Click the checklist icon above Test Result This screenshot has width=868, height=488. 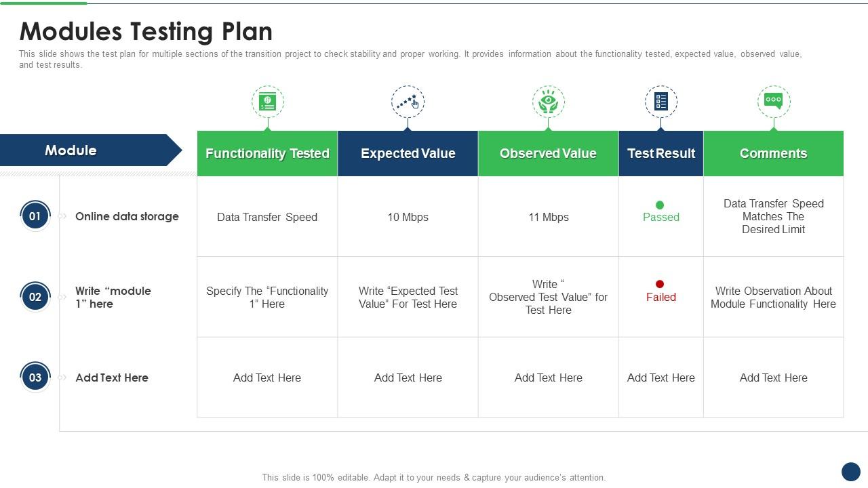pos(661,102)
